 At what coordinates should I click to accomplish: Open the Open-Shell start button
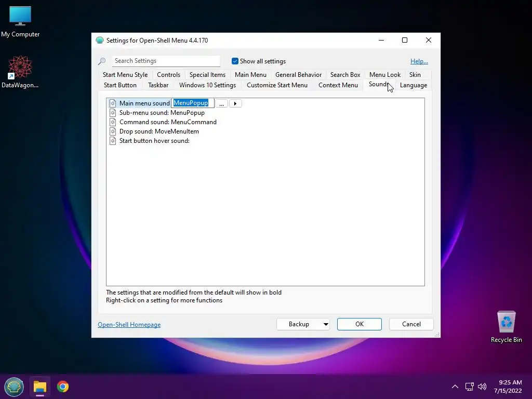tap(14, 387)
